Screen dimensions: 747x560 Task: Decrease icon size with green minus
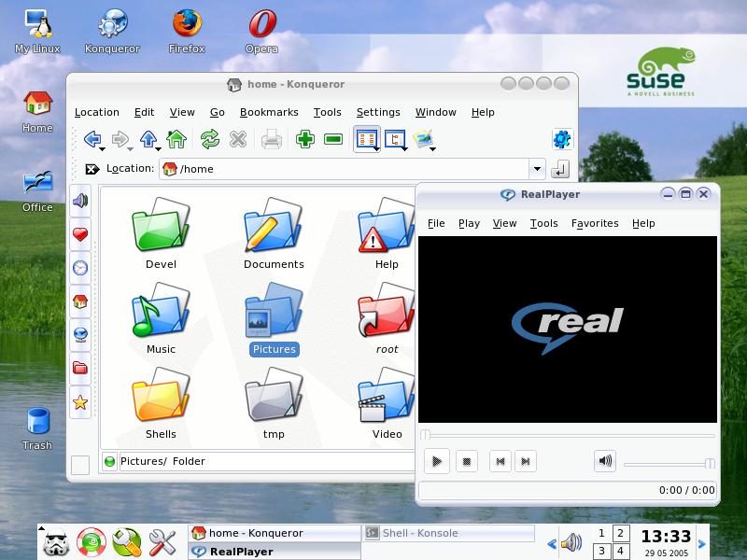[333, 139]
